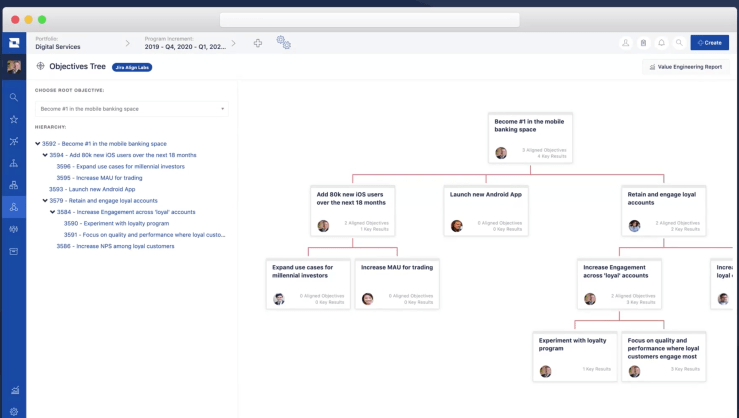Open the Value Engineering Report
This screenshot has height=418, width=739.
[685, 67]
